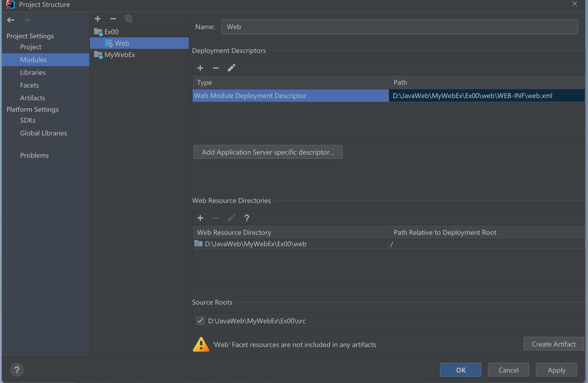Click the help button at bottom left

tap(17, 370)
